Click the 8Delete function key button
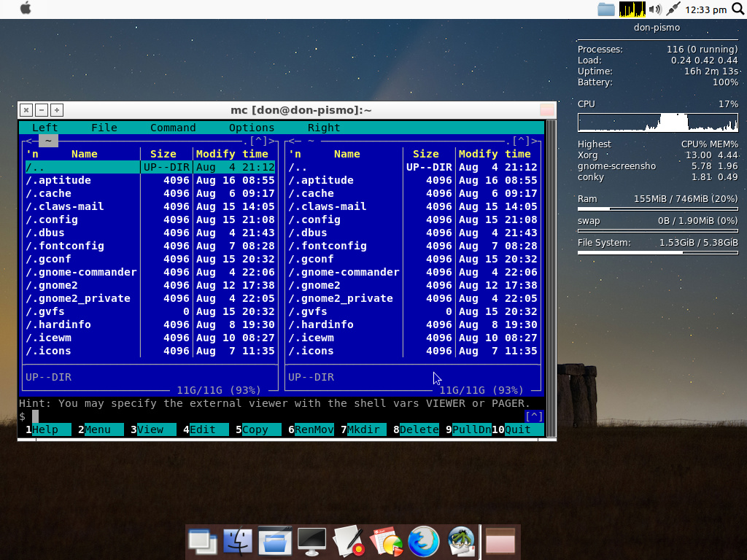Viewport: 747px width, 560px height. [415, 429]
